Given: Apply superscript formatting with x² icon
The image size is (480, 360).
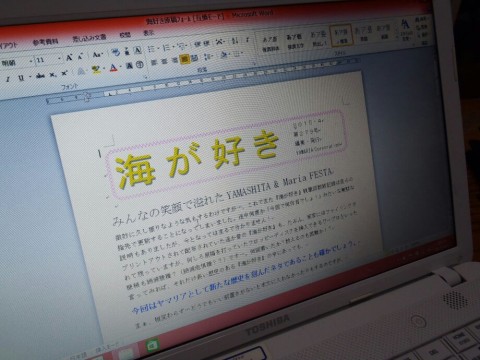Looking at the screenshot, I should pyautogui.click(x=64, y=73).
